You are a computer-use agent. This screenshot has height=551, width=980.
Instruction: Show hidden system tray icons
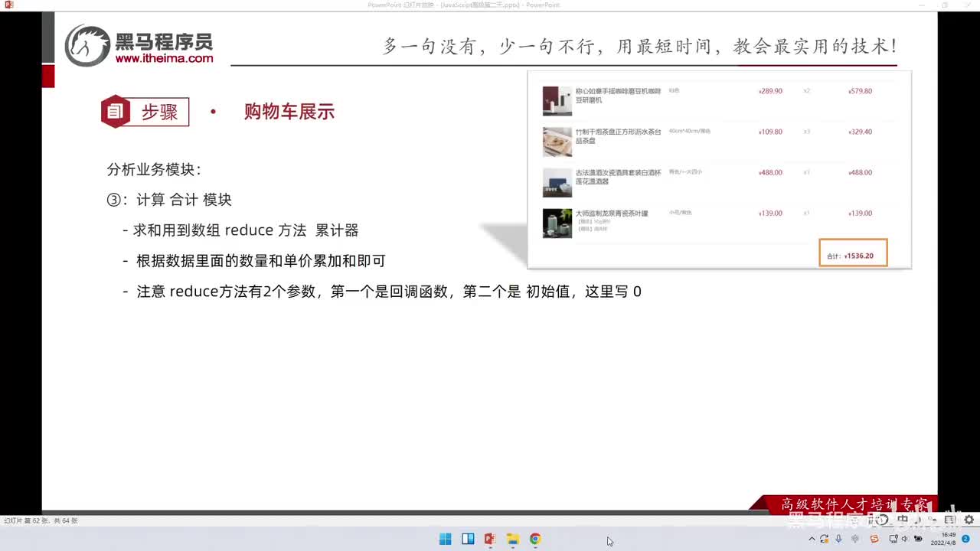[812, 539]
